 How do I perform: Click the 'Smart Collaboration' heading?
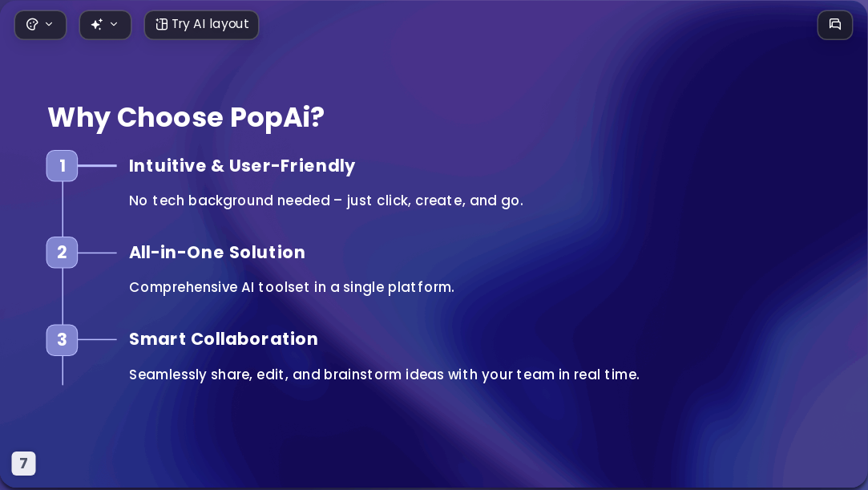[224, 339]
